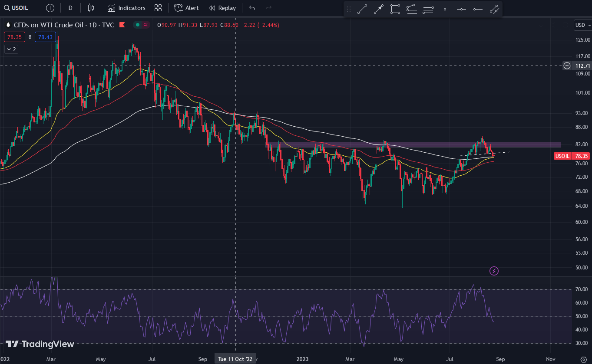
Task: Open the layout grid selector
Action: (x=158, y=8)
